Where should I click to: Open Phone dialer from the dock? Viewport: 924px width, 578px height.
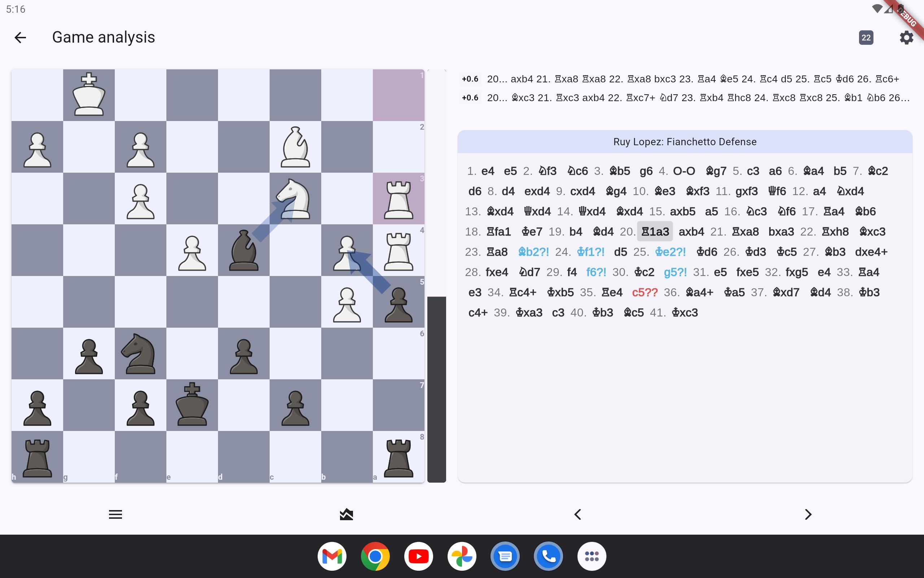click(549, 556)
